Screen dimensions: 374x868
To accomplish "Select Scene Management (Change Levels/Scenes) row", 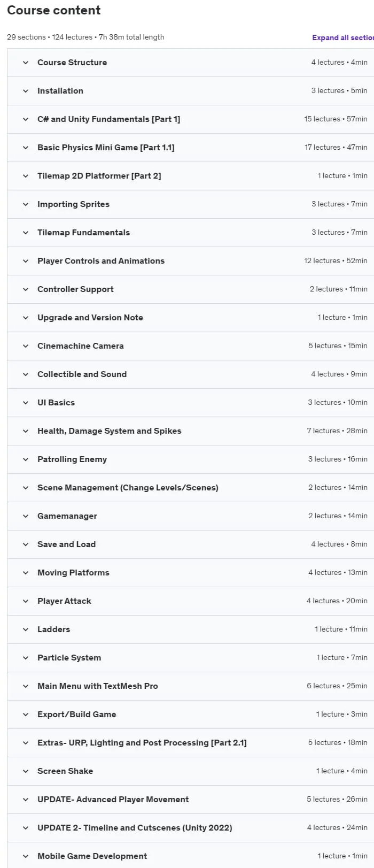I will (x=190, y=488).
